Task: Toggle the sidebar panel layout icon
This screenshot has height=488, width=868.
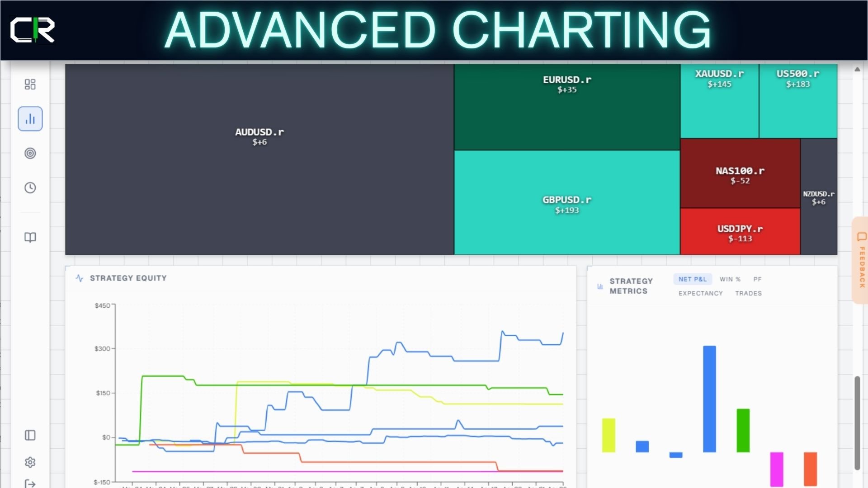Action: [x=30, y=435]
